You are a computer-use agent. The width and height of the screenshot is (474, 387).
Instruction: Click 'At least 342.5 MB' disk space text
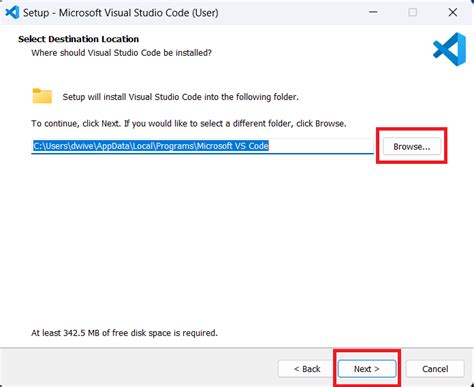click(124, 333)
